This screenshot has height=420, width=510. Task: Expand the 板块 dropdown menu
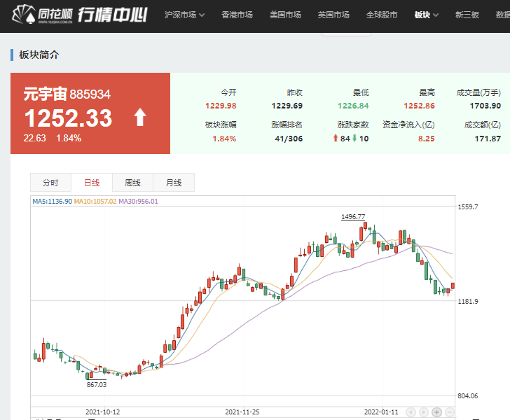(426, 15)
